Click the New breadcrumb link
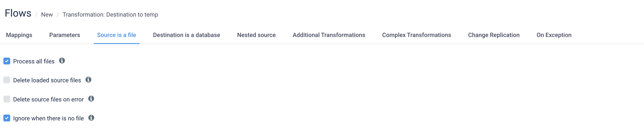Viewport: 644px width, 128px height. (x=47, y=15)
